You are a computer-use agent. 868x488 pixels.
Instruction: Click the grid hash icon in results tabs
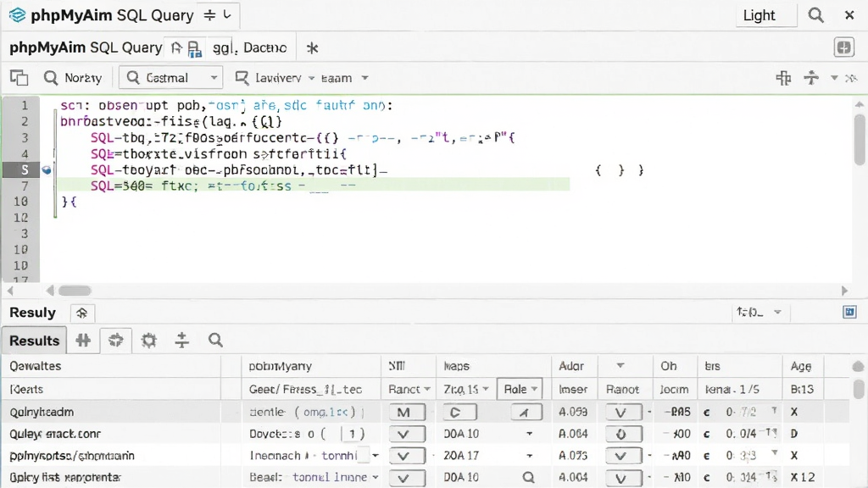[x=83, y=341]
